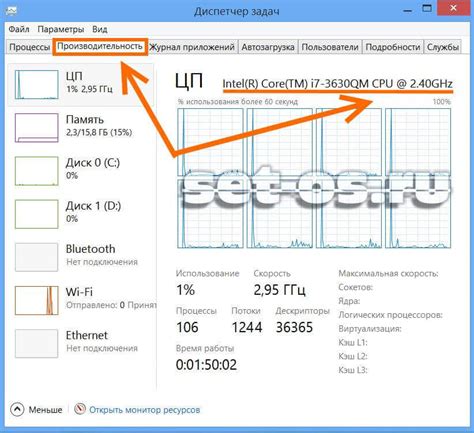Switch to the Процессы tab
This screenshot has width=474, height=433.
(x=29, y=47)
